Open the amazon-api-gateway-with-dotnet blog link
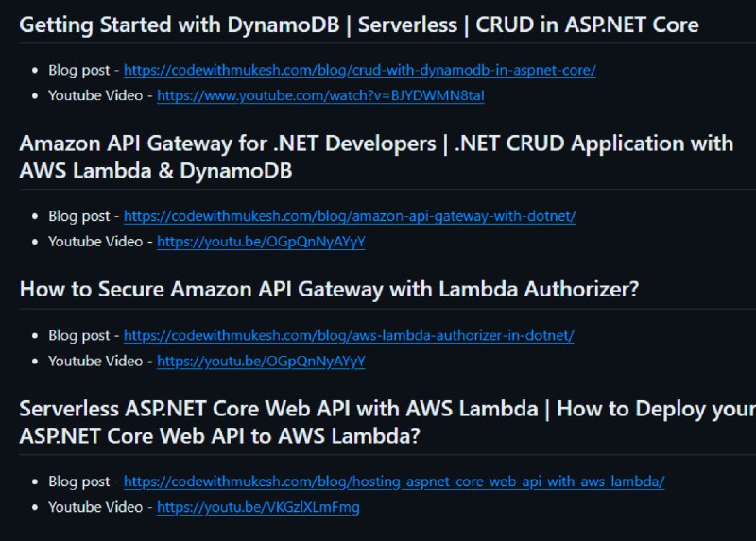 coord(350,216)
